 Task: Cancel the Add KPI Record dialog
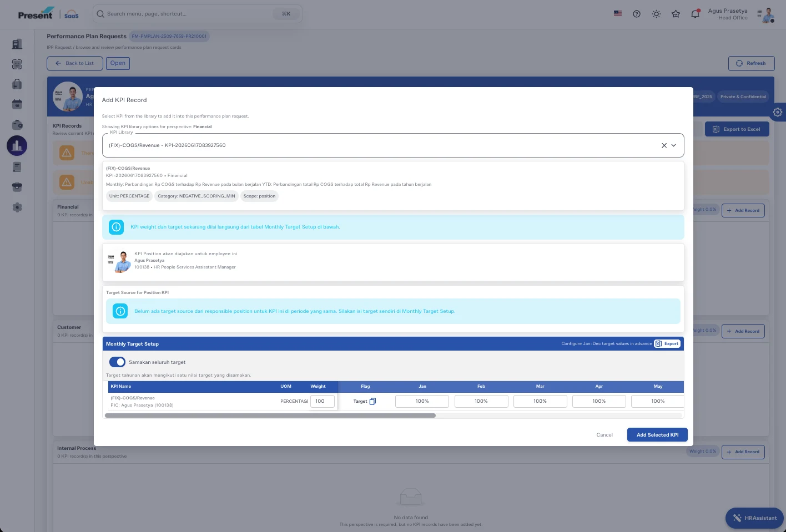(604, 435)
